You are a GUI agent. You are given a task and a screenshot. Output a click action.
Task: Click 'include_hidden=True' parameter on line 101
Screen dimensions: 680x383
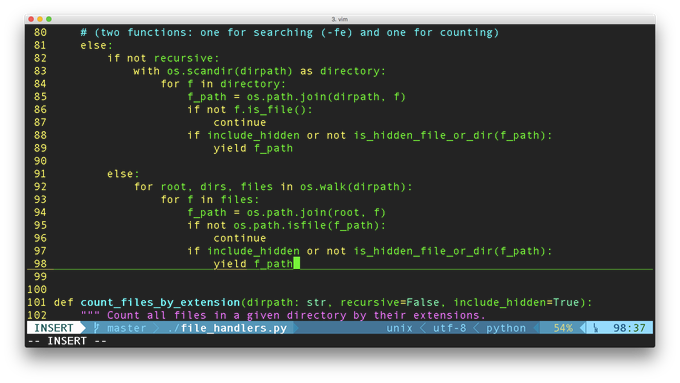tap(516, 302)
